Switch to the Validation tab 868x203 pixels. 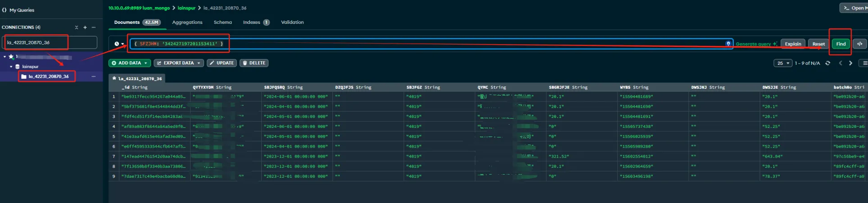click(x=292, y=22)
